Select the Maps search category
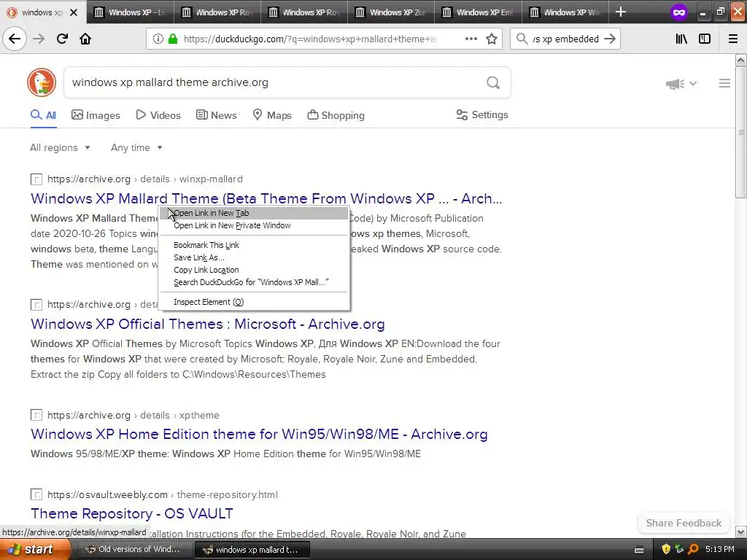 click(x=272, y=115)
